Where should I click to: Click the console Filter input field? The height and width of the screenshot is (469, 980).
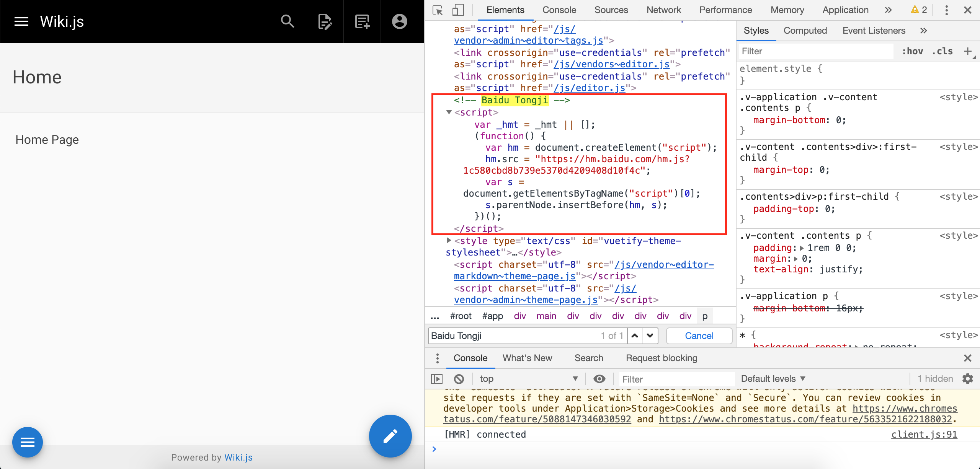(x=677, y=379)
